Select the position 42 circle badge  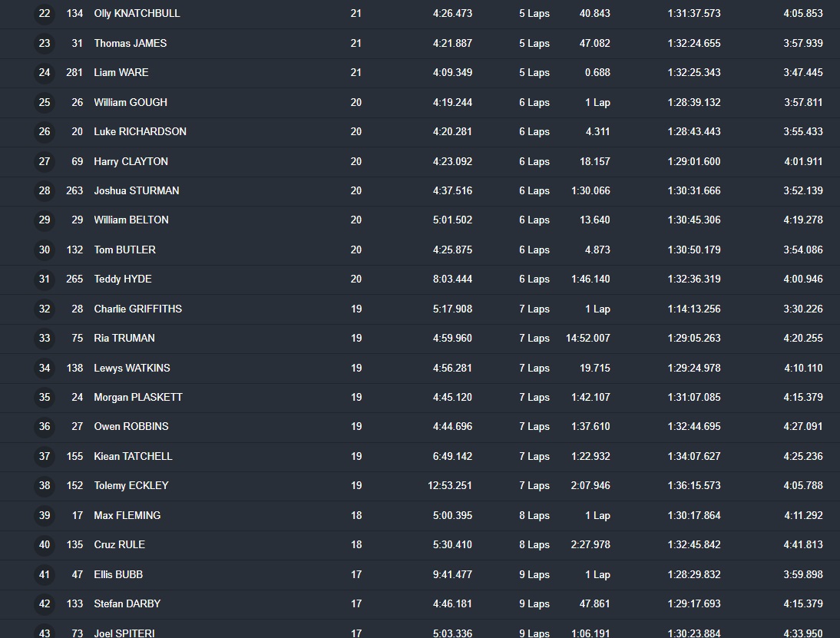point(45,603)
